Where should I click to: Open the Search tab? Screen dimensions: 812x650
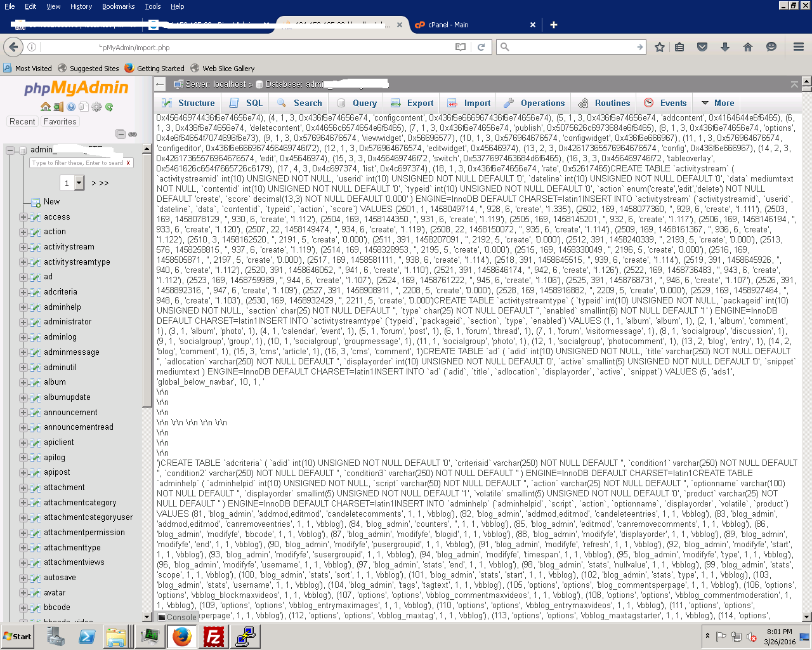pos(300,103)
